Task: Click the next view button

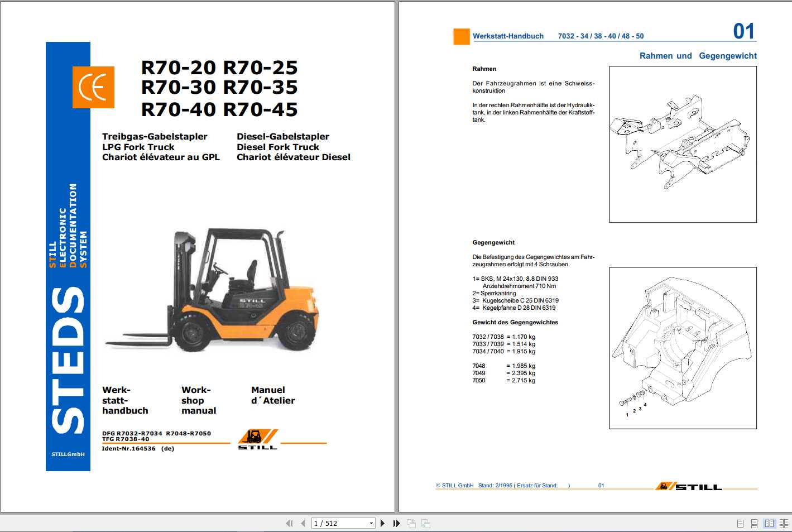Action: [x=426, y=523]
